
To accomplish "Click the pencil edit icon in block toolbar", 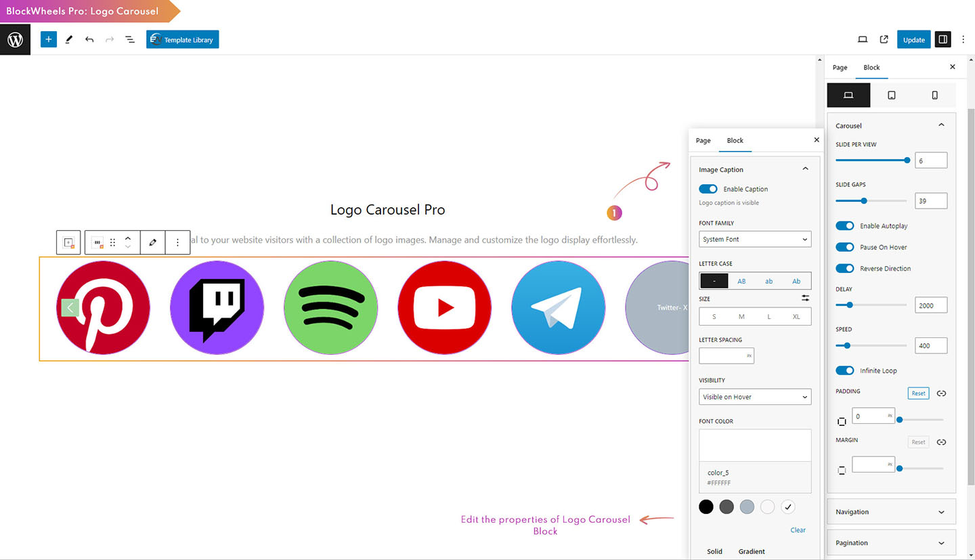I will pyautogui.click(x=152, y=242).
